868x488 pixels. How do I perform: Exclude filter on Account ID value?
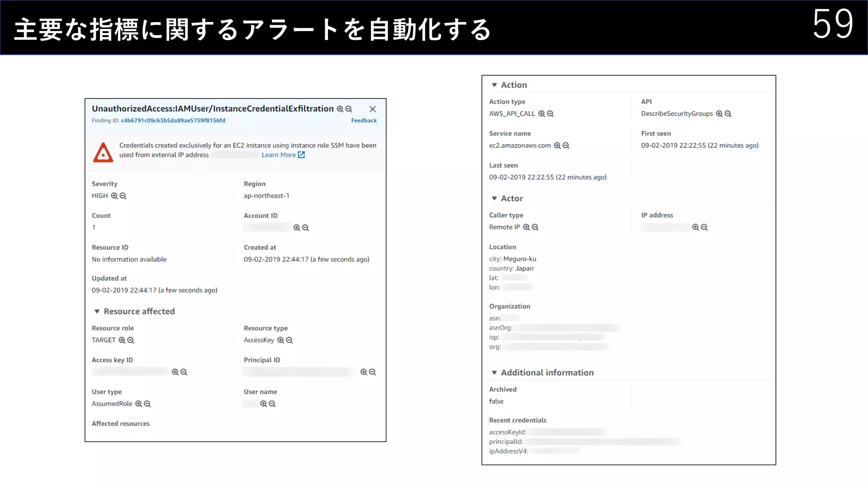coord(305,227)
